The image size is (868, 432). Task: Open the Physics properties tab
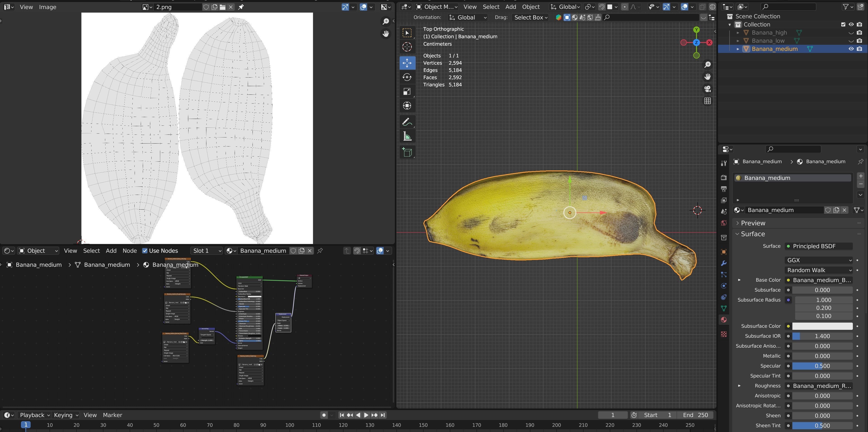(723, 286)
